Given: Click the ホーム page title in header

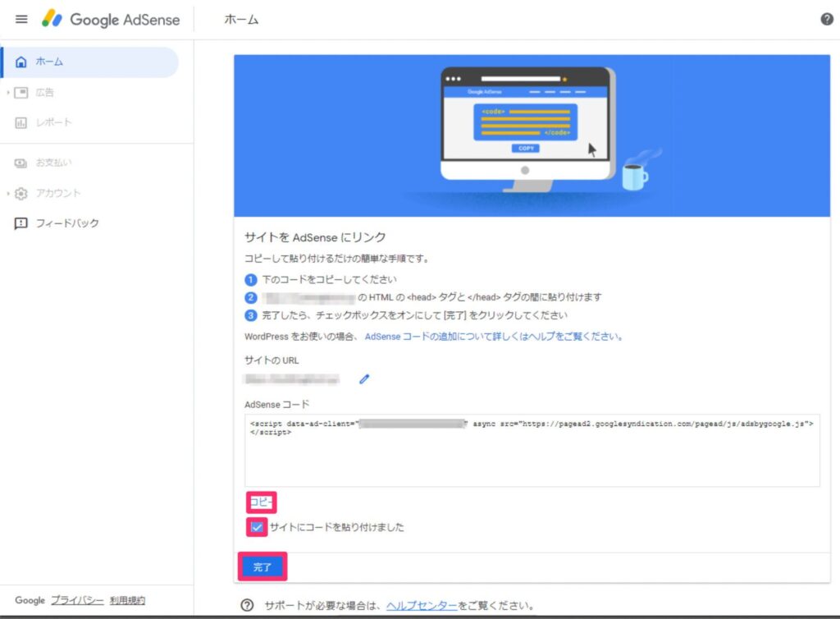Looking at the screenshot, I should coord(241,20).
